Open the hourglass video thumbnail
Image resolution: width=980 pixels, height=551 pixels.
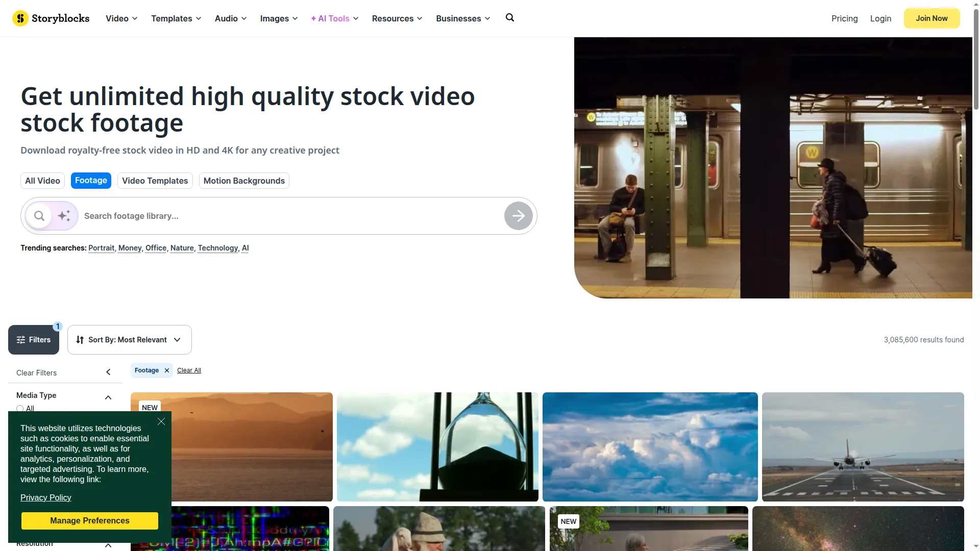coord(437,447)
